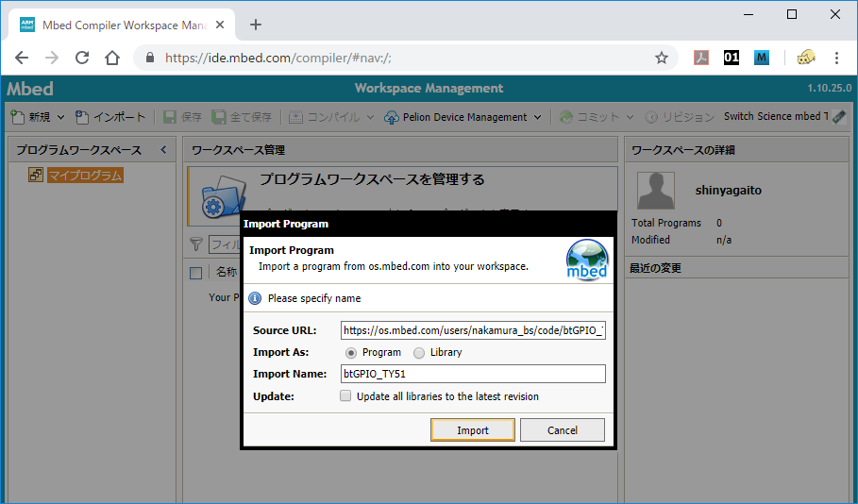Click the Import Name text field
This screenshot has width=858, height=504.
tap(472, 374)
